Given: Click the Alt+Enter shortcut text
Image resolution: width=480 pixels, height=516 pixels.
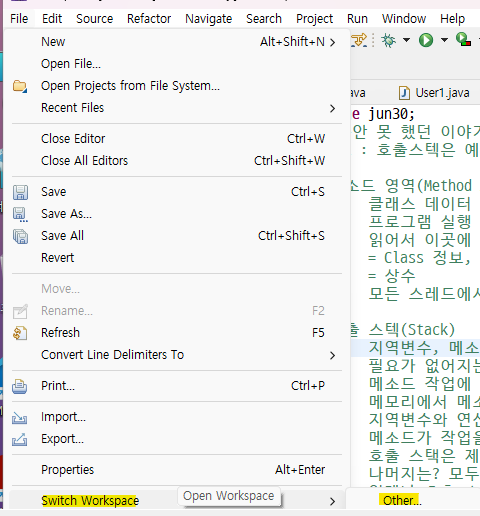Looking at the screenshot, I should (300, 470).
